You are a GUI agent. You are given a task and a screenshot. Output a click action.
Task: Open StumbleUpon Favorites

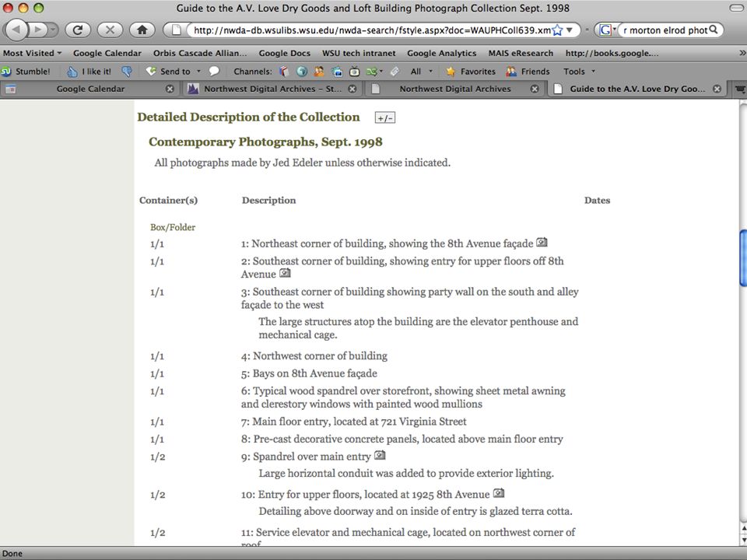tap(471, 72)
